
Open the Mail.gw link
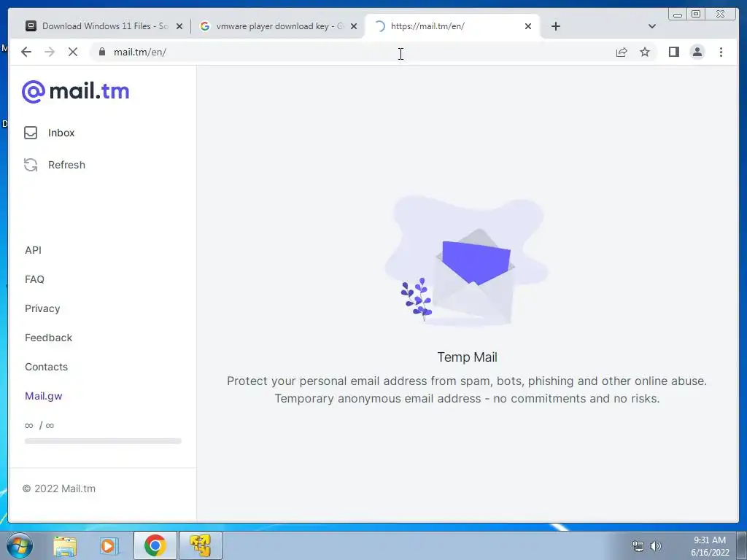43,396
